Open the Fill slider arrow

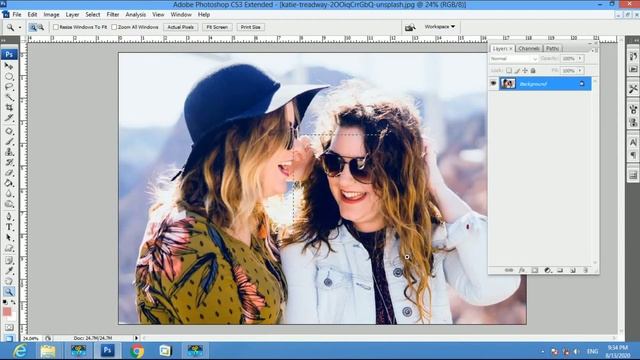click(580, 71)
